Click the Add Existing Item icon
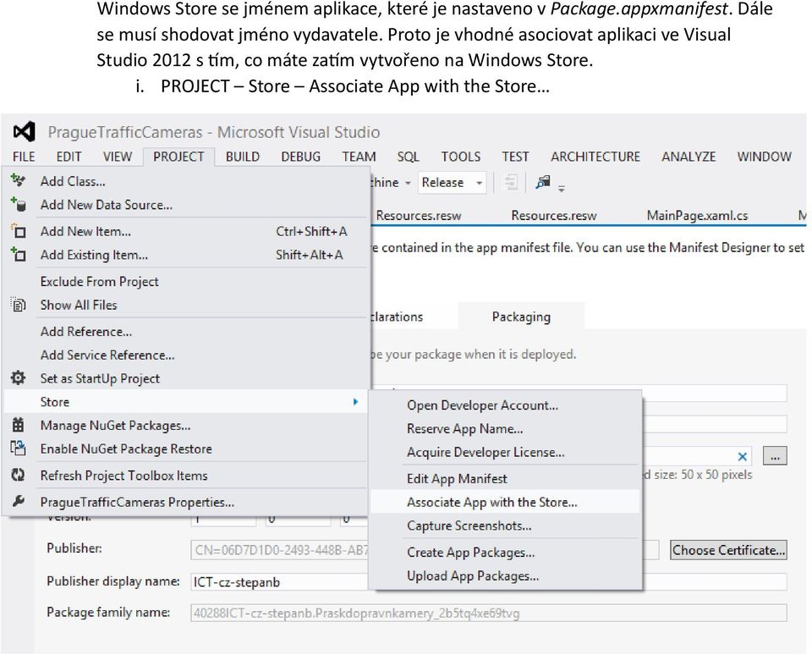 click(x=18, y=254)
